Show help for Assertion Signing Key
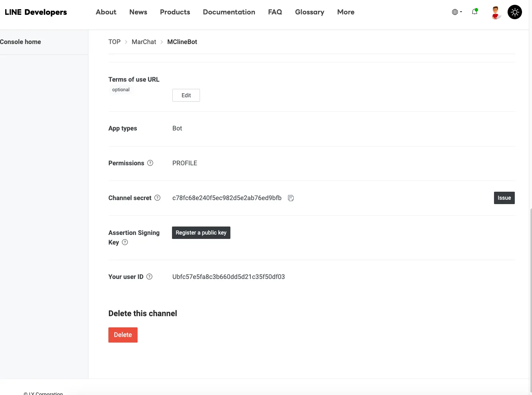 tap(125, 242)
